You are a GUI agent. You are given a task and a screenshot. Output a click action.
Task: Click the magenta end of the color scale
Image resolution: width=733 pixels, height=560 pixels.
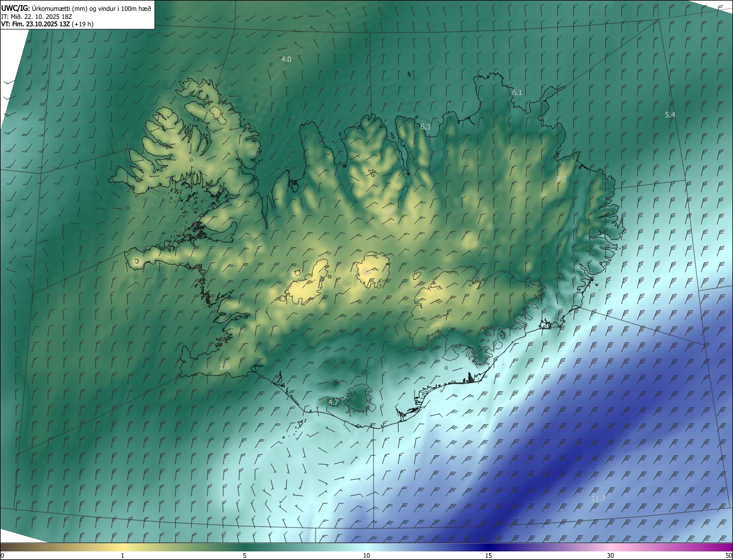click(724, 547)
